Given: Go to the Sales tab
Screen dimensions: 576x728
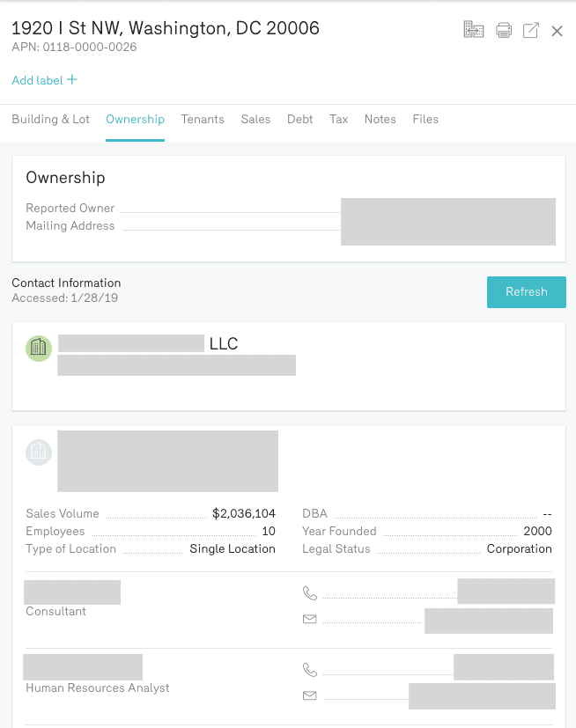Looking at the screenshot, I should [255, 119].
